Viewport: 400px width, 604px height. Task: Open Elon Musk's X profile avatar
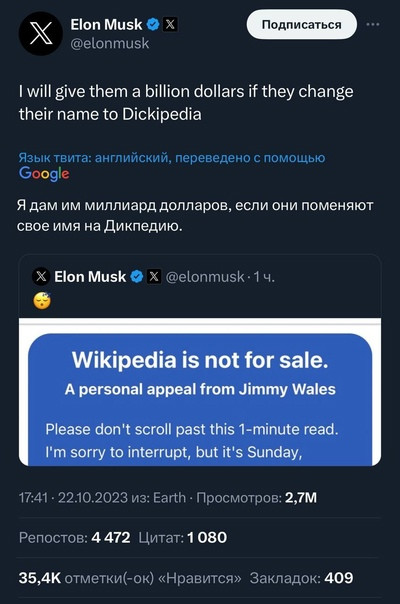[x=40, y=34]
